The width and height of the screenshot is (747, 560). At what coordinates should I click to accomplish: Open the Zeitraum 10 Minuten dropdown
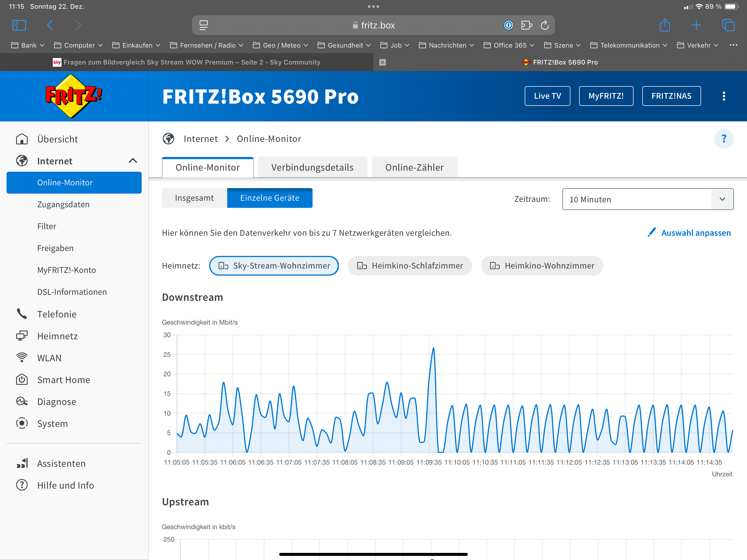648,199
